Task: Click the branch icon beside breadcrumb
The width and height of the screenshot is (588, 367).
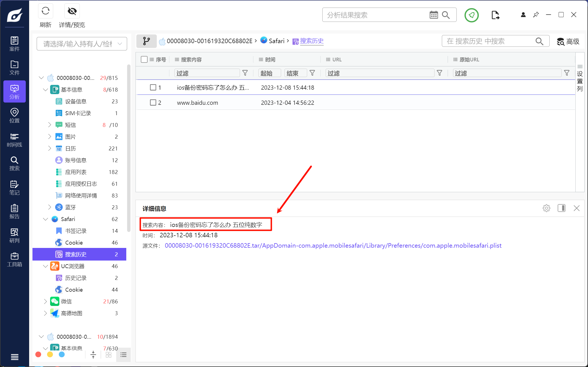Action: (x=146, y=41)
